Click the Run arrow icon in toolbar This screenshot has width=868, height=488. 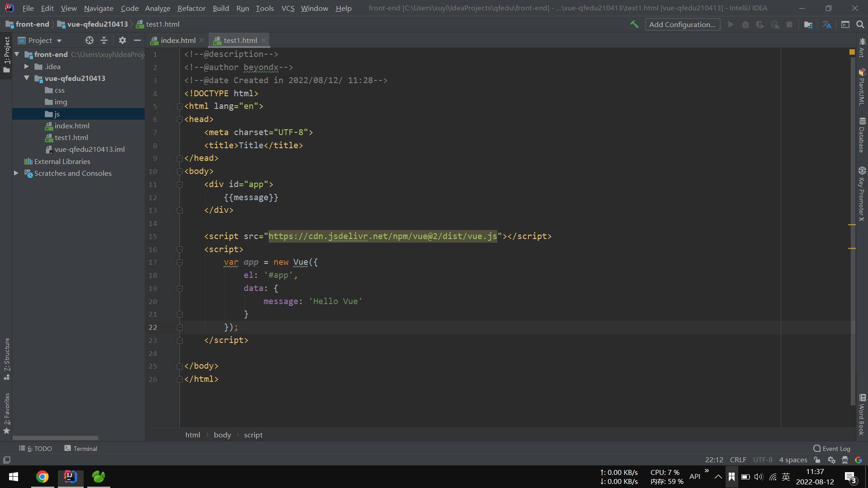[x=731, y=24]
